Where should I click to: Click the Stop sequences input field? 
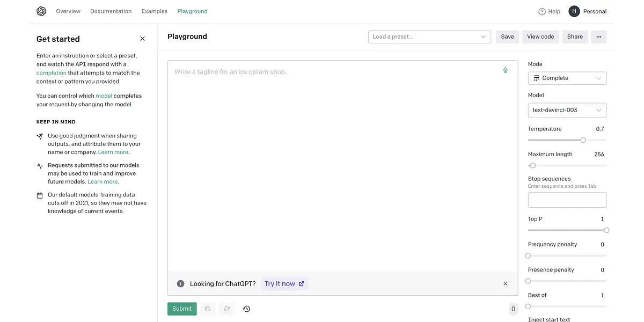[x=567, y=200]
